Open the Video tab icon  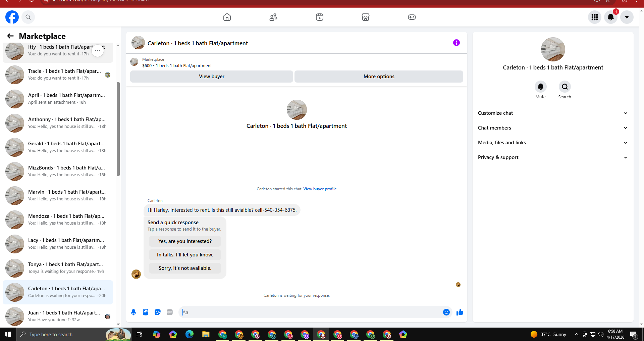tap(320, 17)
